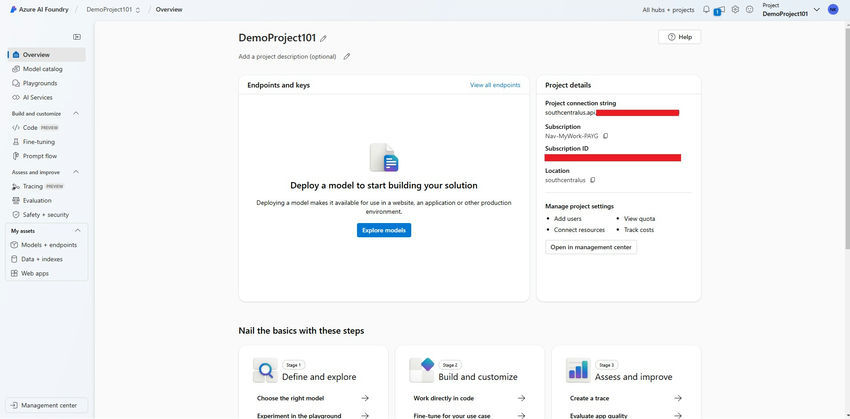Screen dimensions: 850x419
Task: Collapse the Build and customize section
Action: (76, 113)
